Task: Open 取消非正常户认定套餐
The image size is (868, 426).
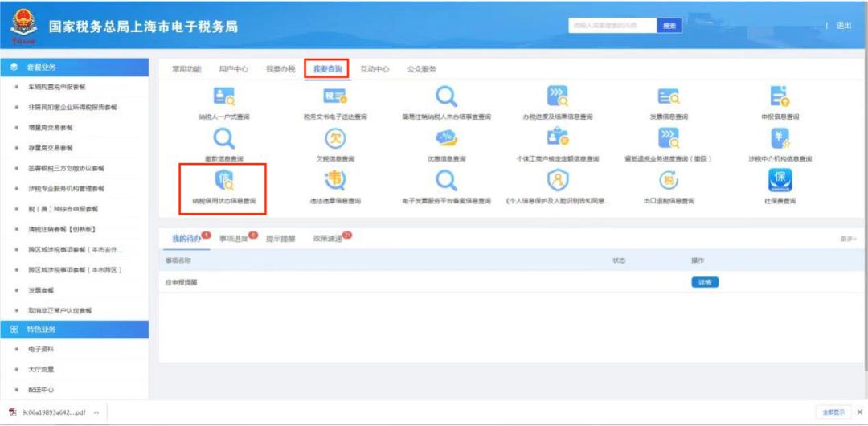Action: tap(60, 311)
